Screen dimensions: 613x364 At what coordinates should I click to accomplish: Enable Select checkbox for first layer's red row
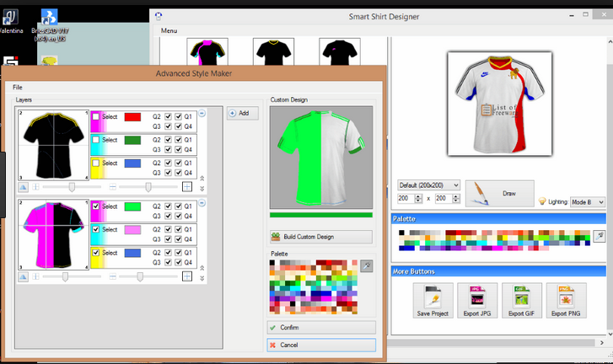tap(96, 116)
